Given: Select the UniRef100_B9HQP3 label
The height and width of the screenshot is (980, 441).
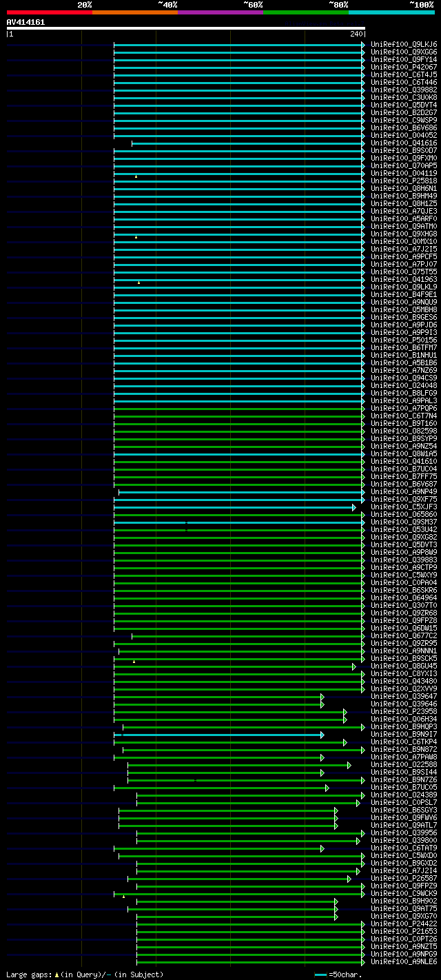Looking at the screenshot, I should [404, 726].
